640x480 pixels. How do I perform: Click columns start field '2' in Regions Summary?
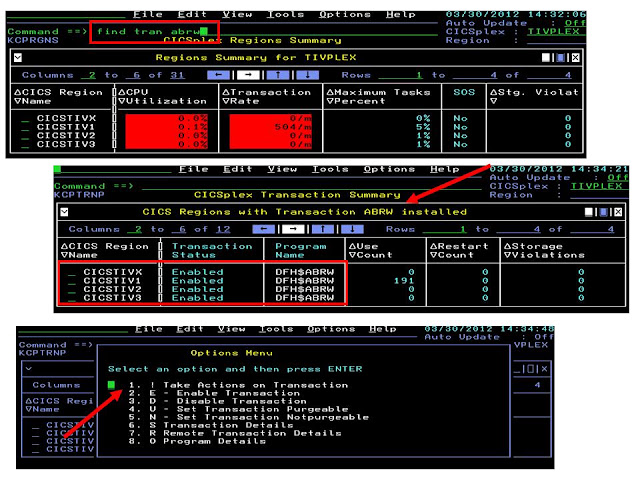pos(88,75)
